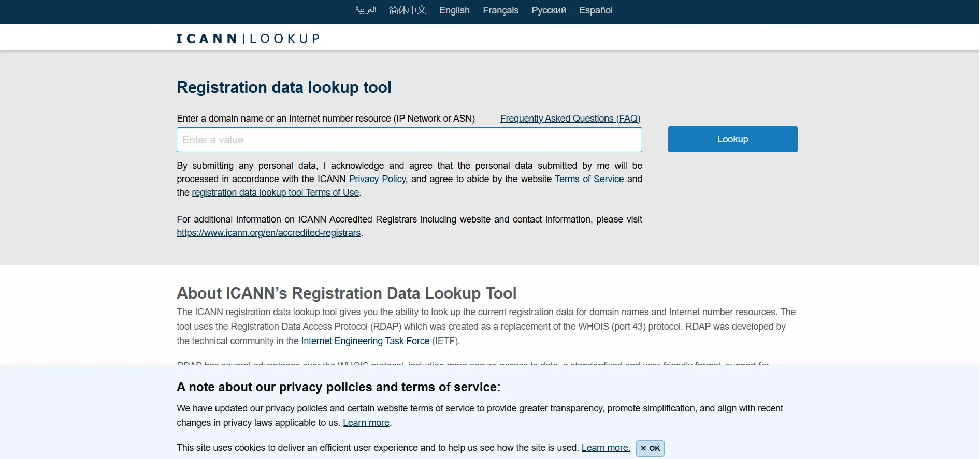Open Frequently Asked Questions (FAQ) link
This screenshot has height=459, width=980.
coord(570,119)
